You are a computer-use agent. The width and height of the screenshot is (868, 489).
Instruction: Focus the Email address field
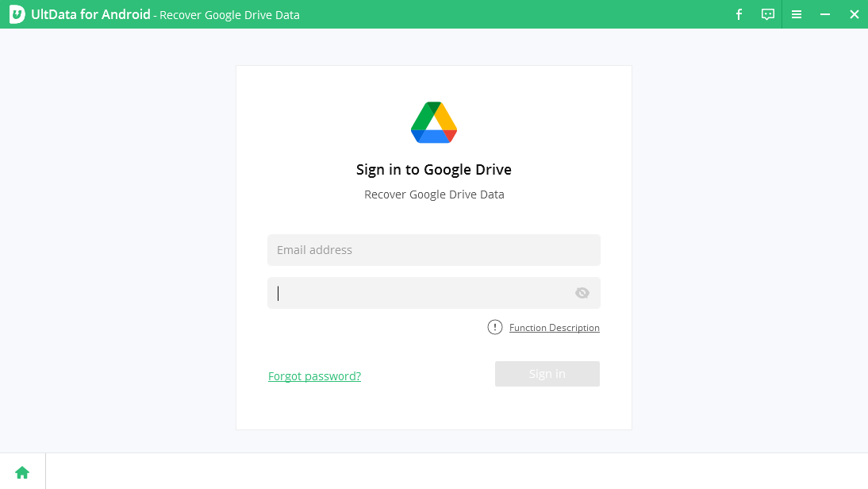coord(433,250)
